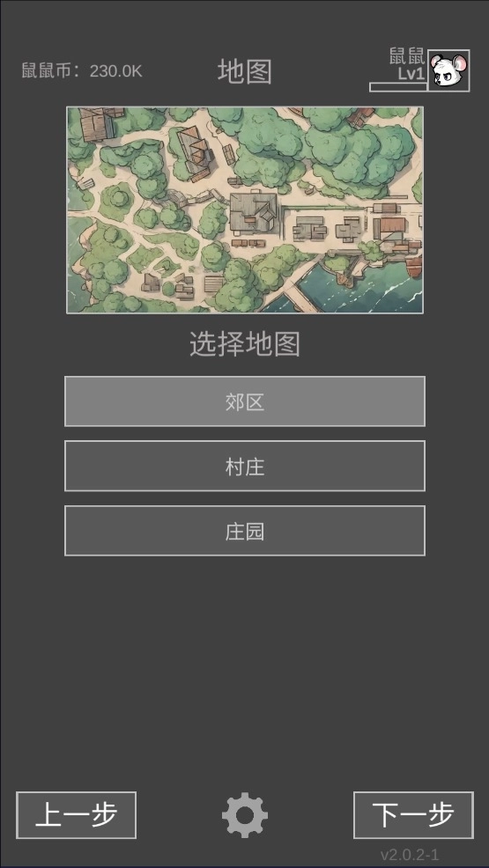Continue with the 下一步 button
This screenshot has width=489, height=868.
[413, 815]
